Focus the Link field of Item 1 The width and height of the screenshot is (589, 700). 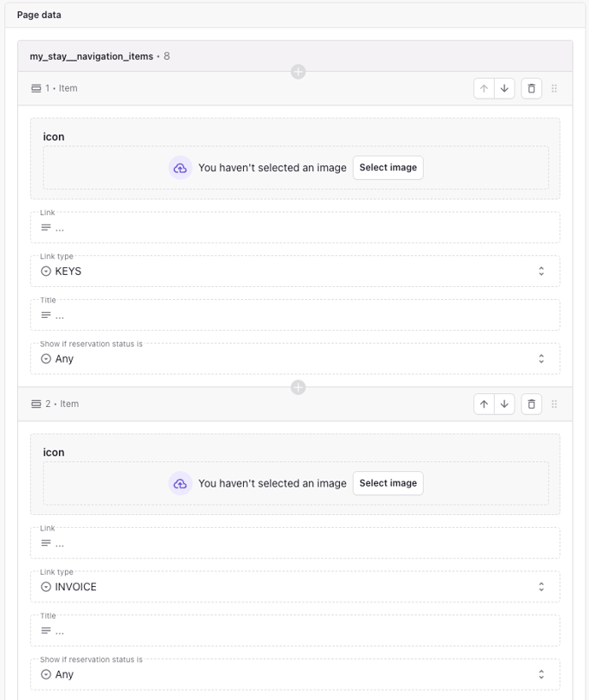295,228
